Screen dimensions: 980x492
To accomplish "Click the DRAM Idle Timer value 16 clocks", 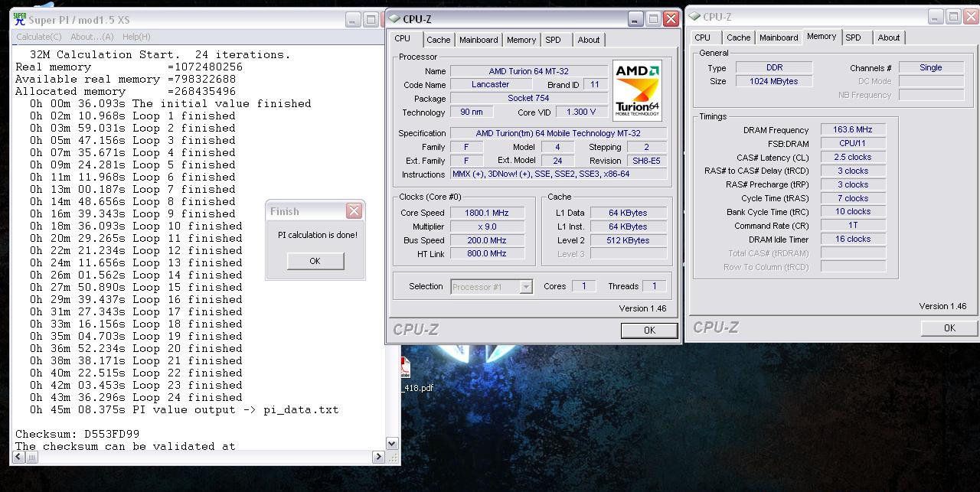I will (x=853, y=239).
